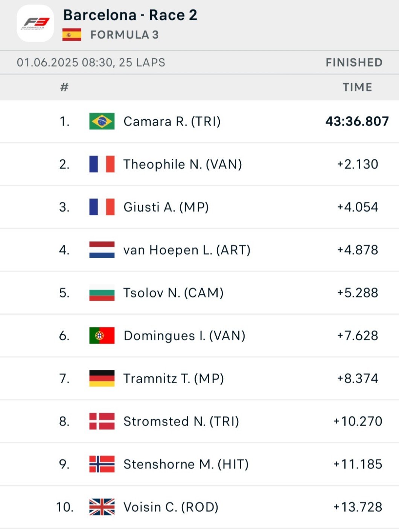Open Giusti A. (MP) driver entry
Image resolution: width=399 pixels, height=532 pixels.
click(166, 207)
